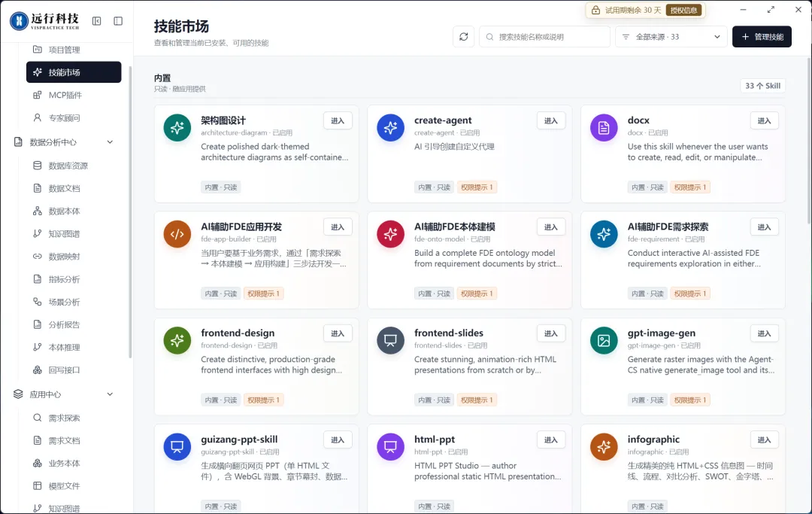Click the 应用中心 layers icon
812x514 pixels.
click(x=18, y=394)
